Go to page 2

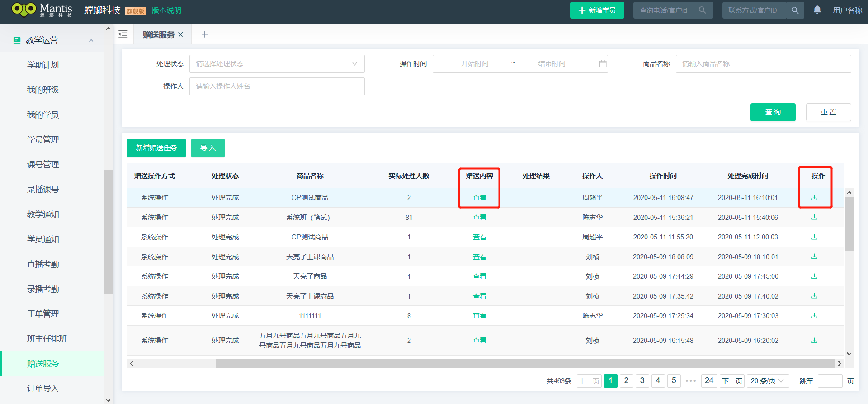pos(626,381)
